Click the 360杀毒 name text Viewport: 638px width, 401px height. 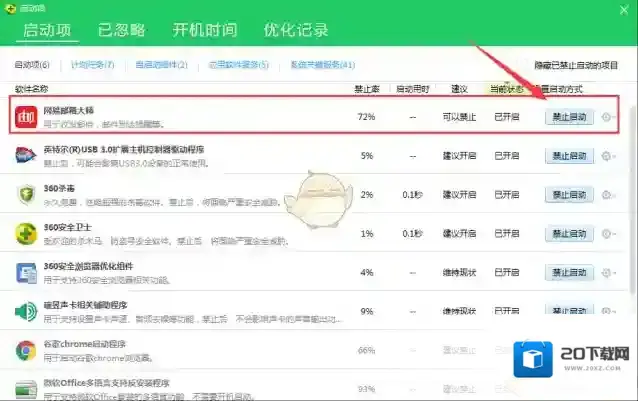59,188
